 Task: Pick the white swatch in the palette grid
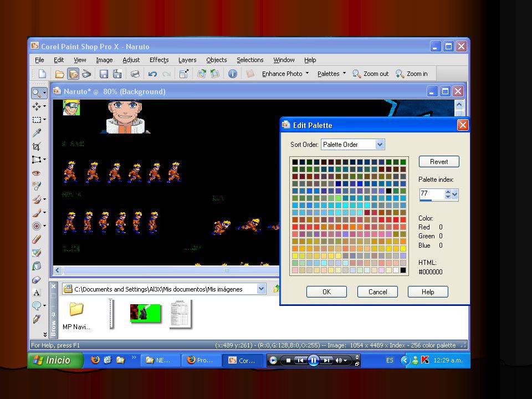pyautogui.click(x=396, y=270)
